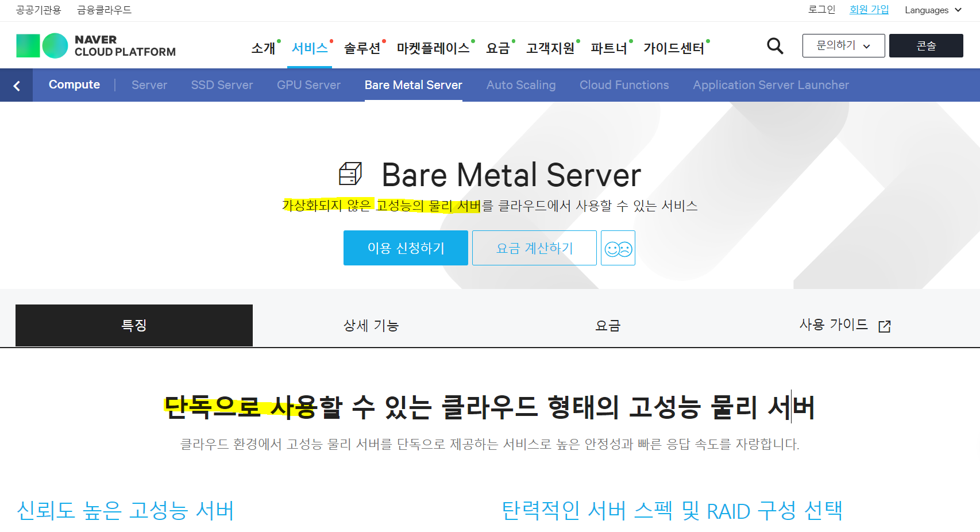Select the Compute category label
Image resolution: width=980 pixels, height=532 pixels.
[x=74, y=84]
